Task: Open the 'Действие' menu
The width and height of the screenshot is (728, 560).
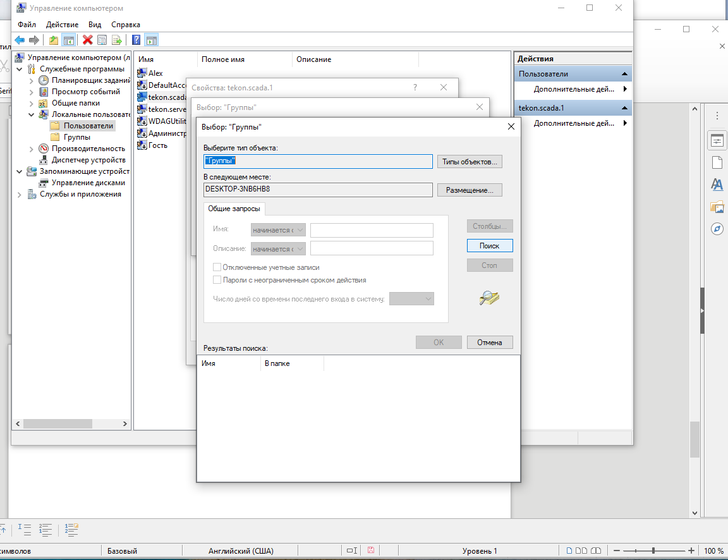Action: [x=62, y=25]
